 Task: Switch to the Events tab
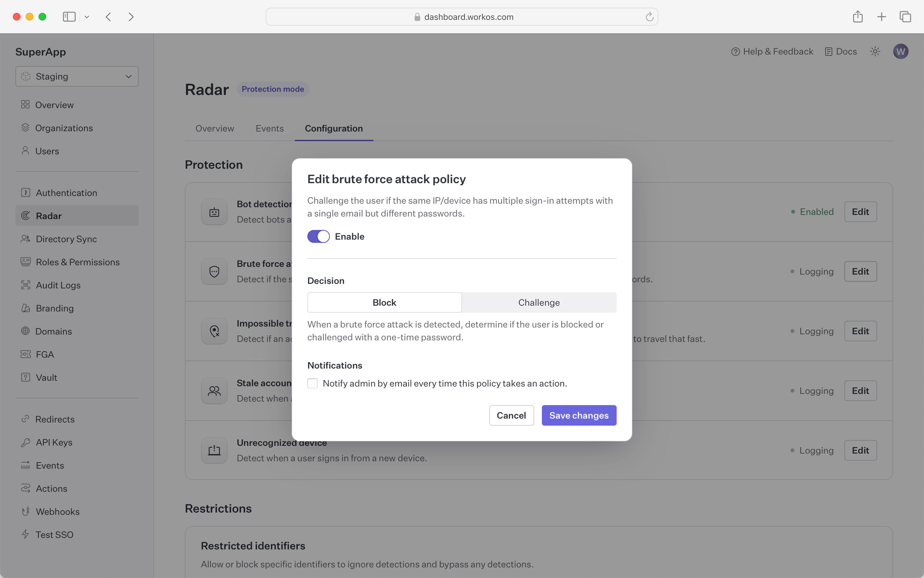(269, 128)
